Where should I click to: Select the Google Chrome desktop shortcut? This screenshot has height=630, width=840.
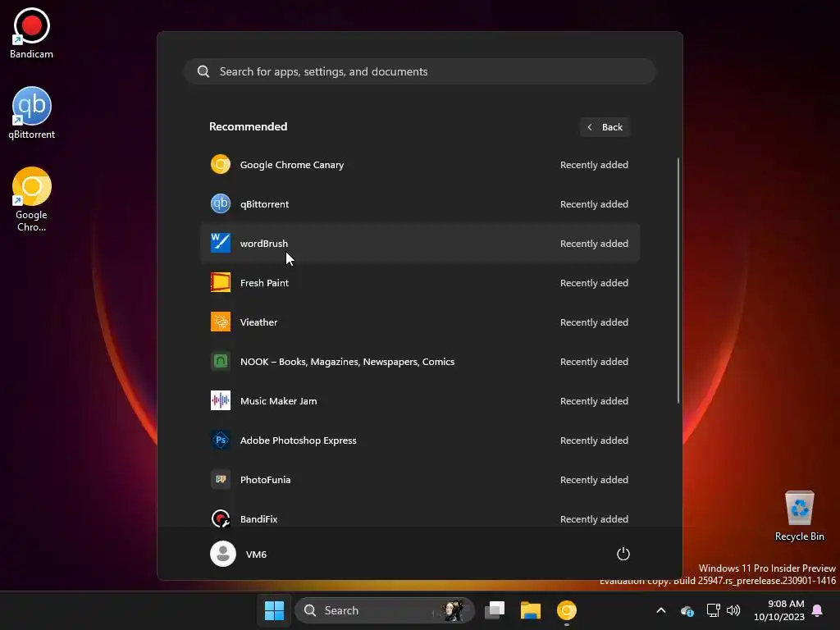(32, 199)
